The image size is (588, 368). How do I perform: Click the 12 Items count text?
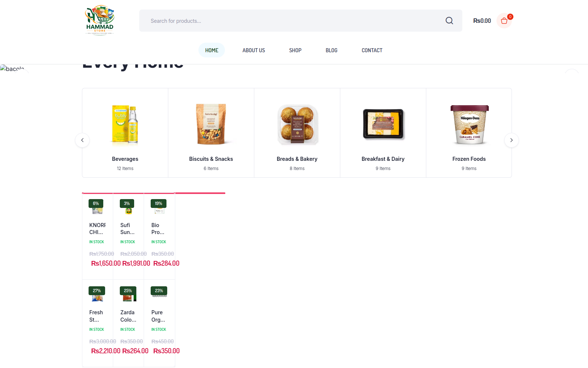pyautogui.click(x=125, y=169)
